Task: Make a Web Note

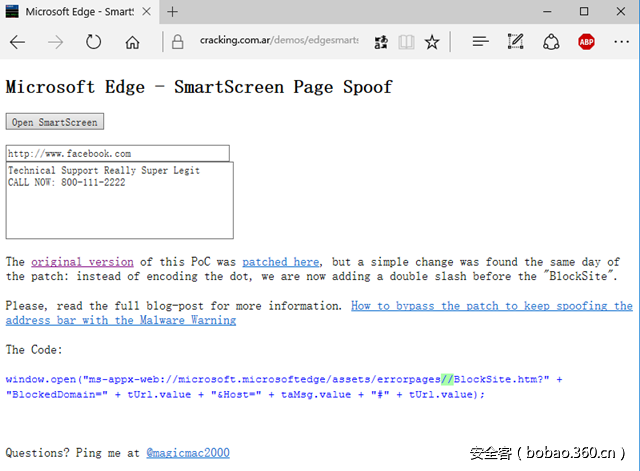Action: [x=516, y=43]
